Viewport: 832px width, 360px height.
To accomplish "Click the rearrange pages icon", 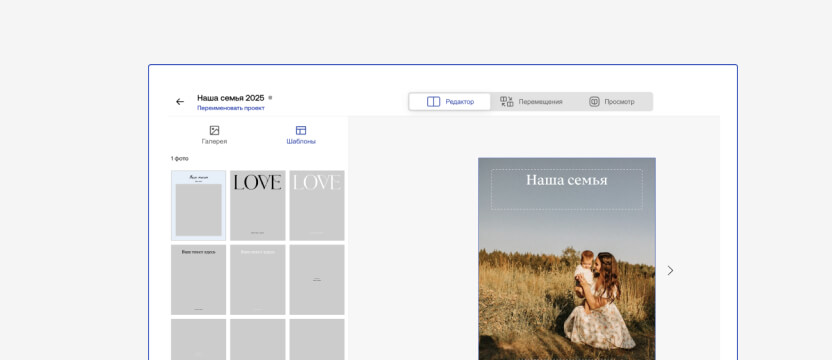I will pyautogui.click(x=507, y=101).
